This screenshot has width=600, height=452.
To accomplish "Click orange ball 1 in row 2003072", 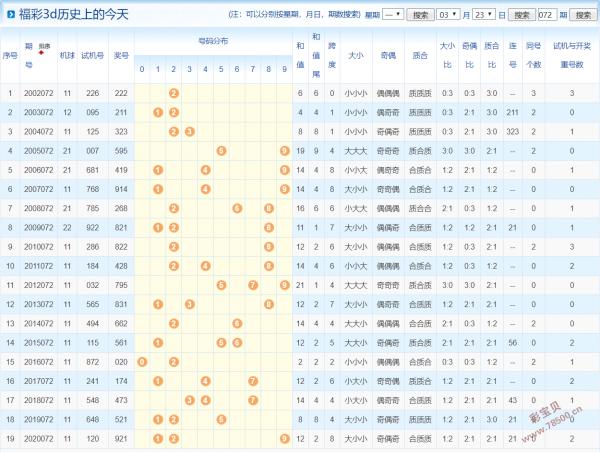I will (158, 113).
